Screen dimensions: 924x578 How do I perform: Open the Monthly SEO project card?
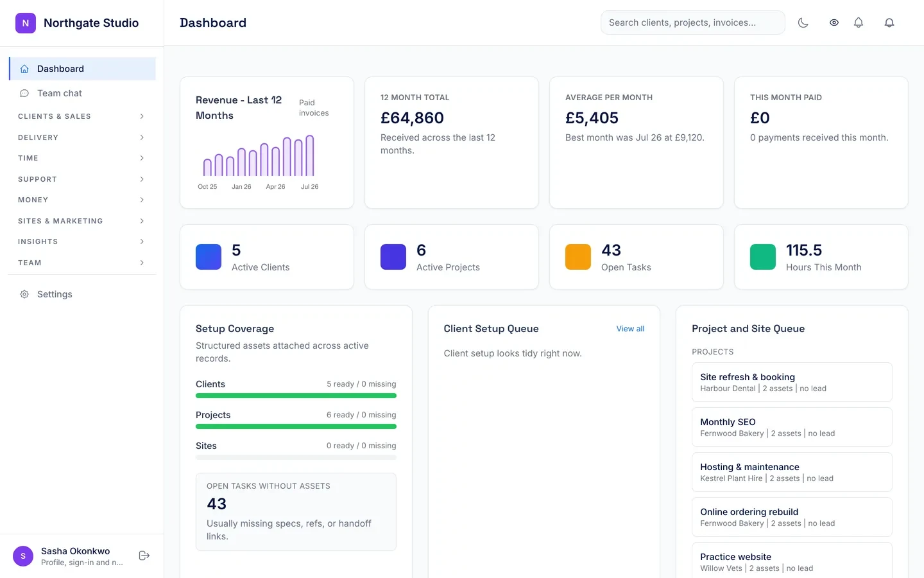click(x=792, y=427)
